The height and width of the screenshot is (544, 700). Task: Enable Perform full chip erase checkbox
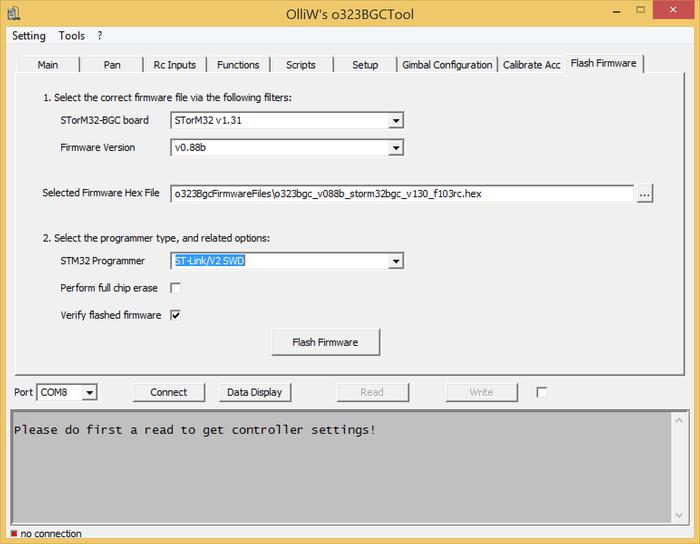pos(175,288)
